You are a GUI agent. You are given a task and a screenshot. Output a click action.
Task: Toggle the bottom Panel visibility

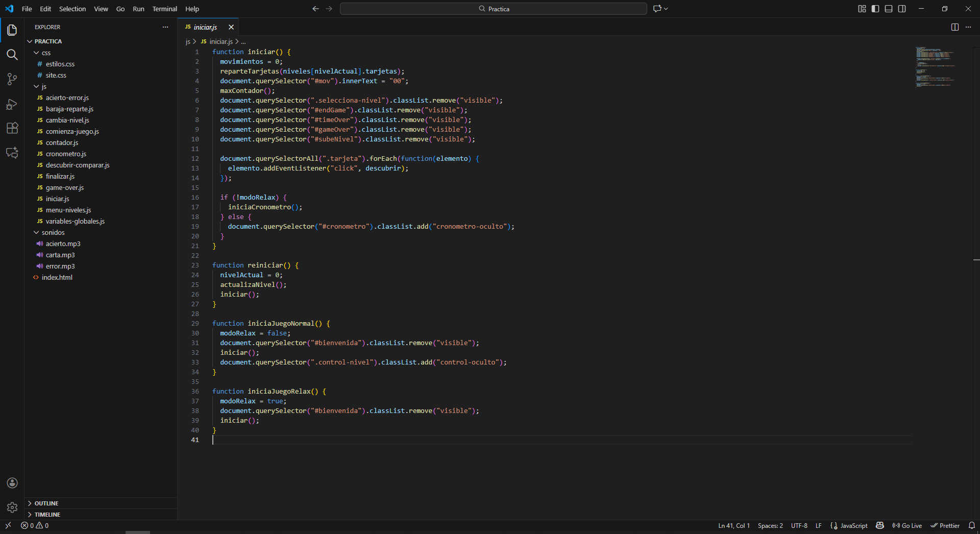(889, 9)
